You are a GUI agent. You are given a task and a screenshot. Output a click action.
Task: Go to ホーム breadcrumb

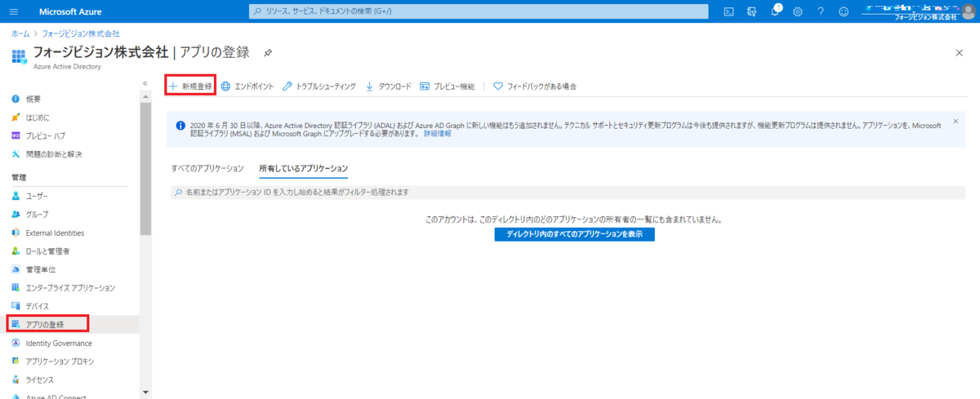pyautogui.click(x=20, y=33)
